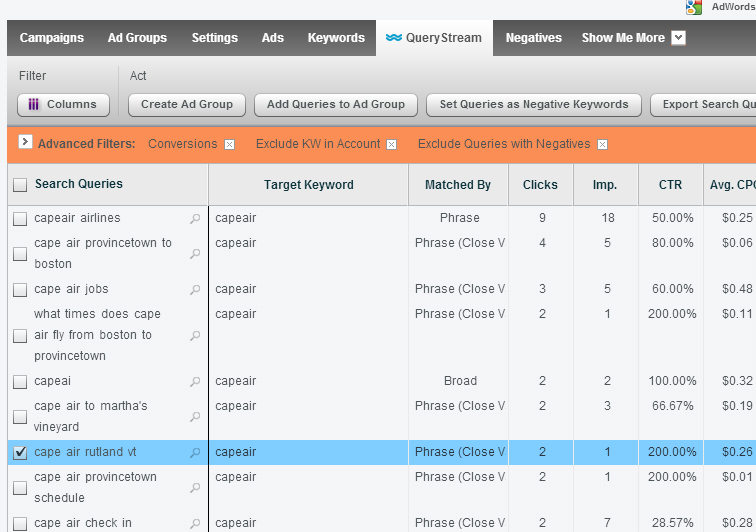Remove Exclude Queries with Negatives filter
The height and width of the screenshot is (532, 756).
603,145
